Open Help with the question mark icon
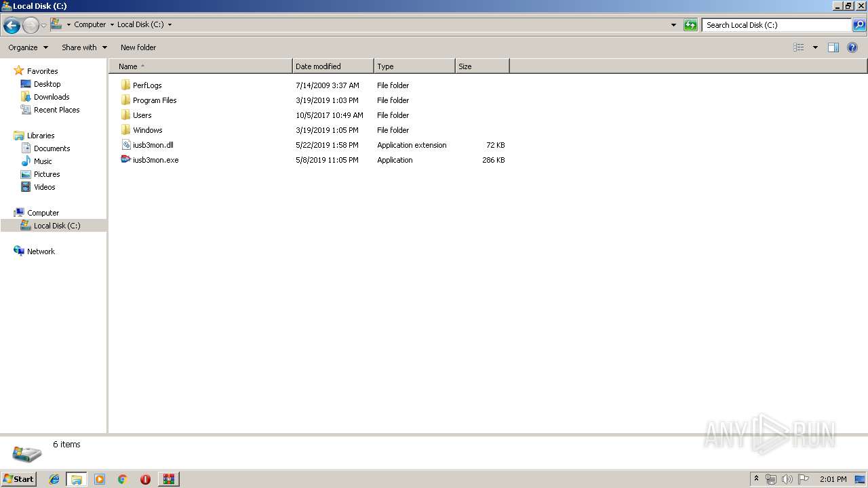Image resolution: width=868 pixels, height=488 pixels. [x=852, y=47]
